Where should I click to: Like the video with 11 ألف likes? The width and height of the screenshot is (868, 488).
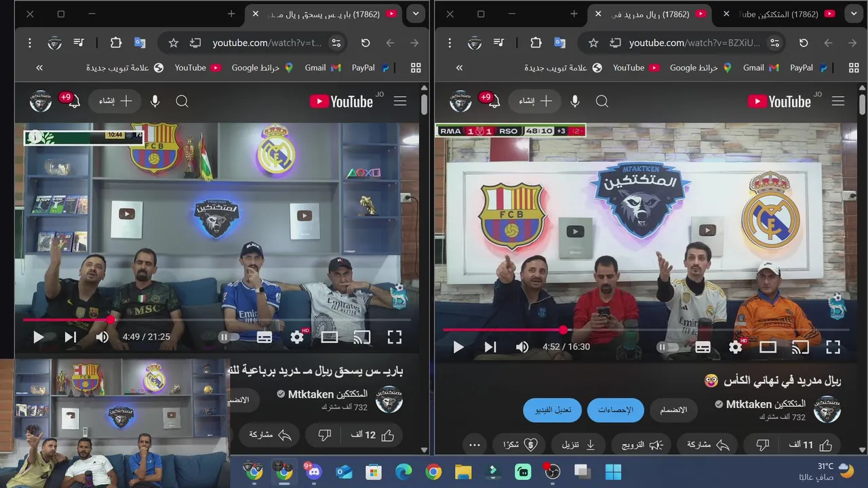[810, 445]
